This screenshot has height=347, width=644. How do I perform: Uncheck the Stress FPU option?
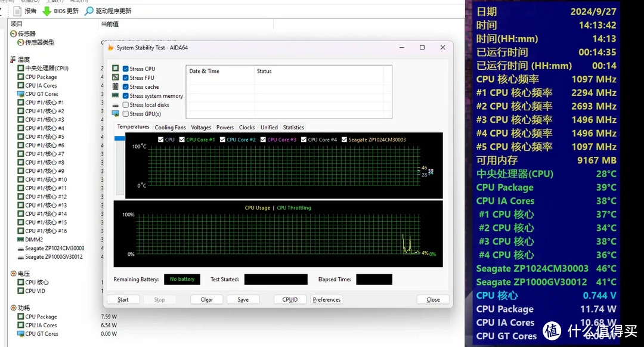(126, 78)
